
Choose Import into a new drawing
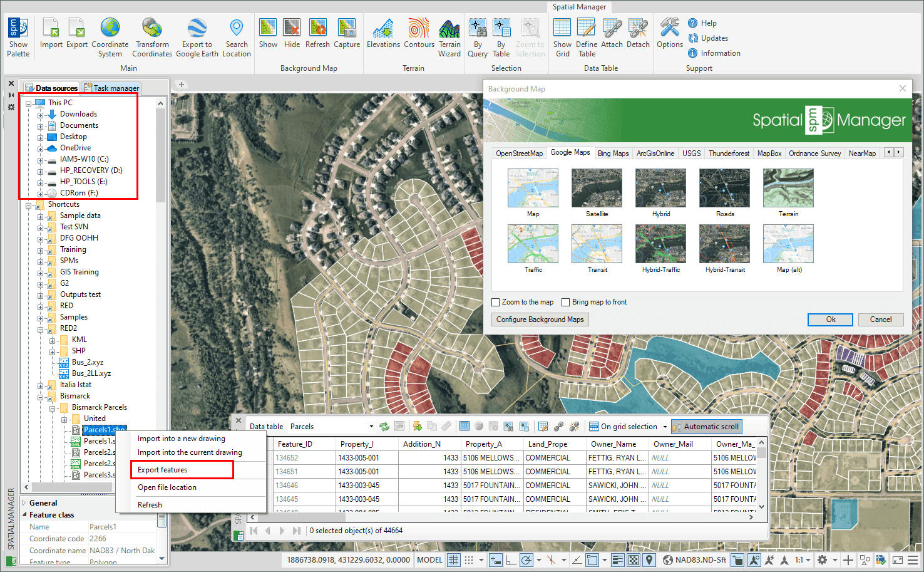tap(181, 439)
